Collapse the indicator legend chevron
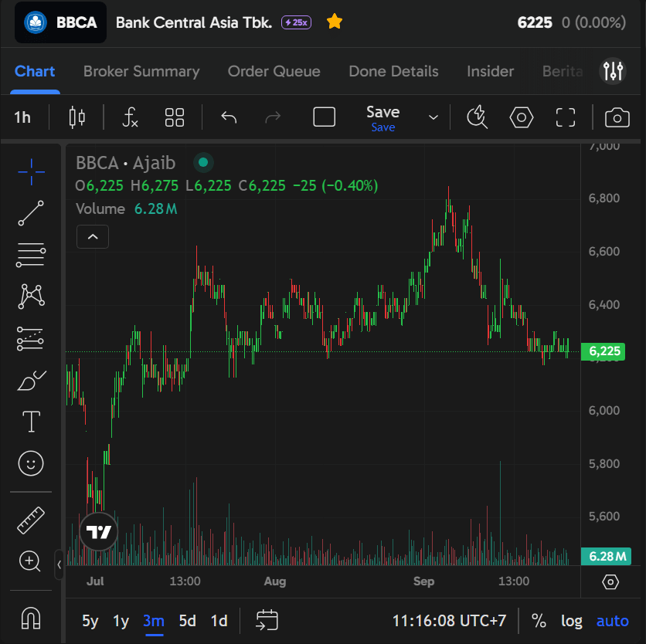 (93, 237)
